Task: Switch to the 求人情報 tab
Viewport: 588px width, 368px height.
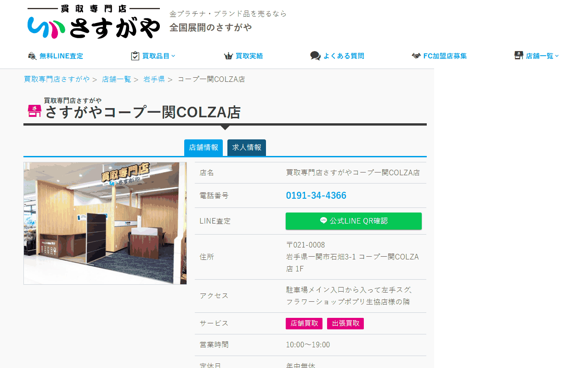Action: (x=247, y=148)
